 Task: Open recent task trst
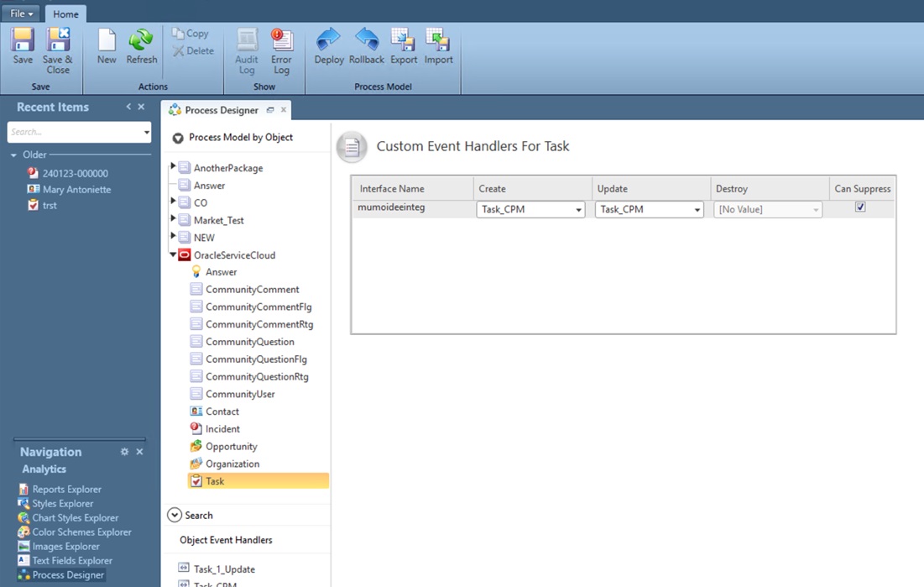click(x=43, y=205)
